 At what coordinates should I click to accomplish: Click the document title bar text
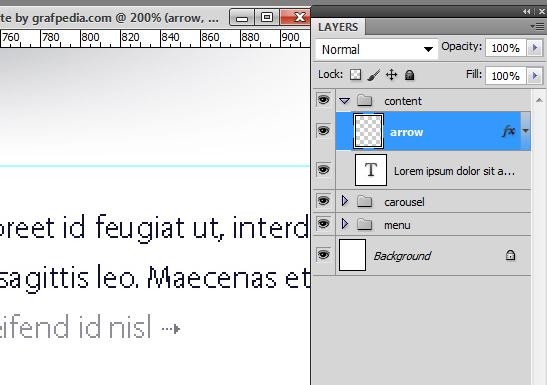tap(109, 17)
